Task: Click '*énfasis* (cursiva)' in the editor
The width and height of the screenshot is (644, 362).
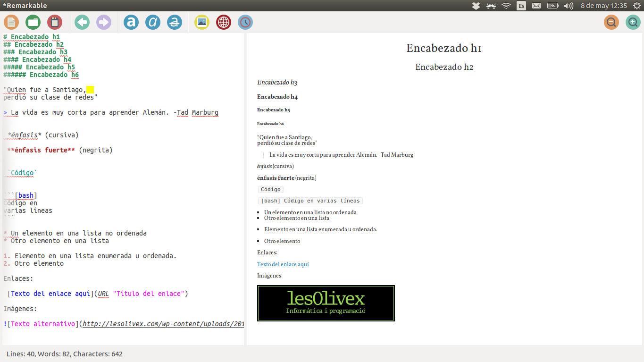Action: (x=43, y=135)
